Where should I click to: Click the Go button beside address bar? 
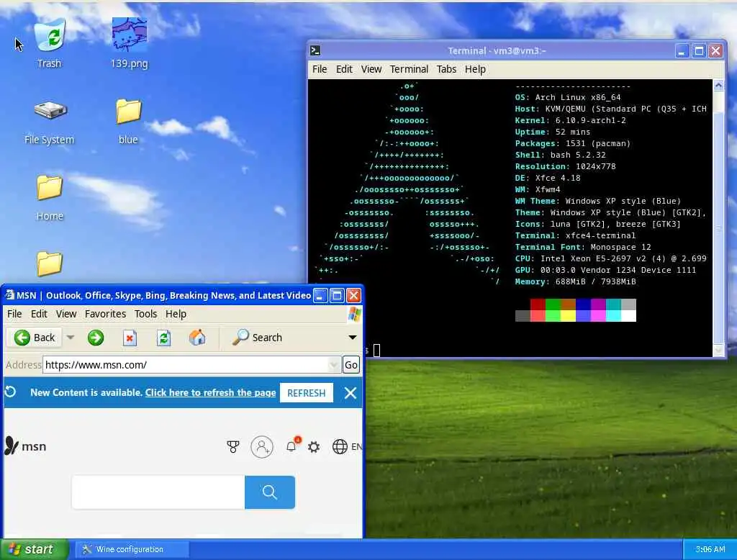pyautogui.click(x=351, y=365)
